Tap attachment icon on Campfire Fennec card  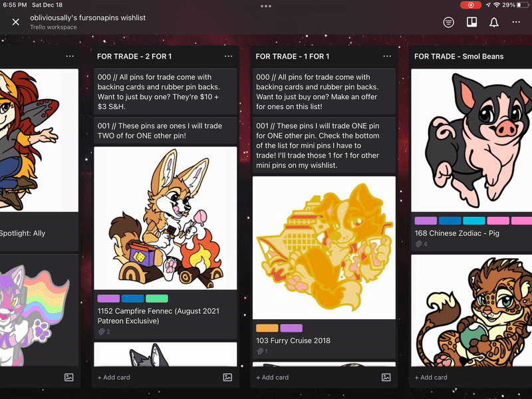tap(100, 332)
